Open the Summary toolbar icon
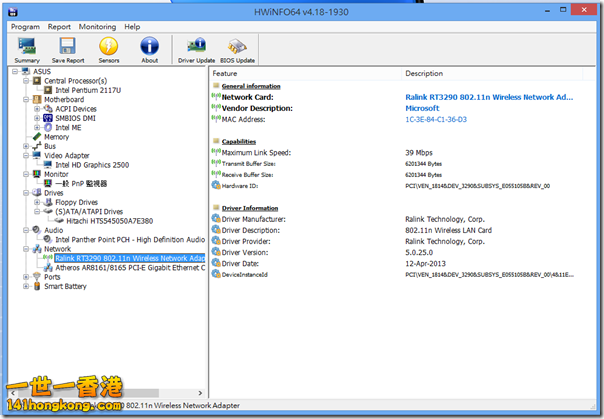The image size is (604, 419). pyautogui.click(x=27, y=50)
